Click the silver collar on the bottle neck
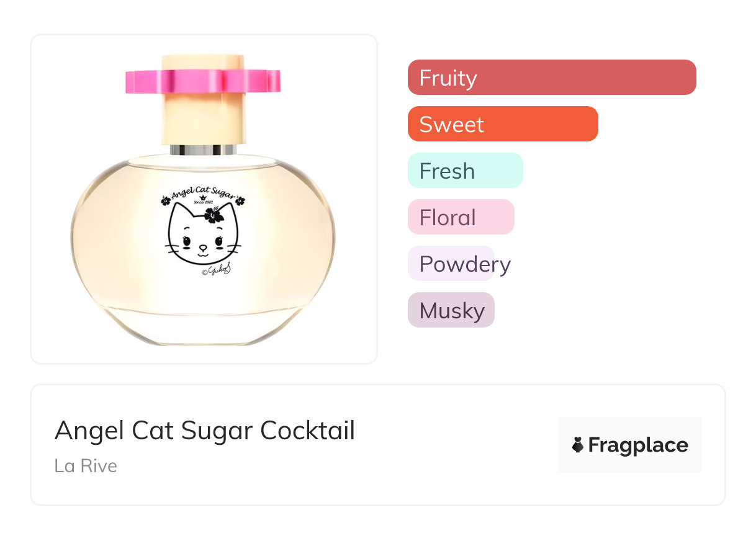This screenshot has height=536, width=756. click(203, 150)
